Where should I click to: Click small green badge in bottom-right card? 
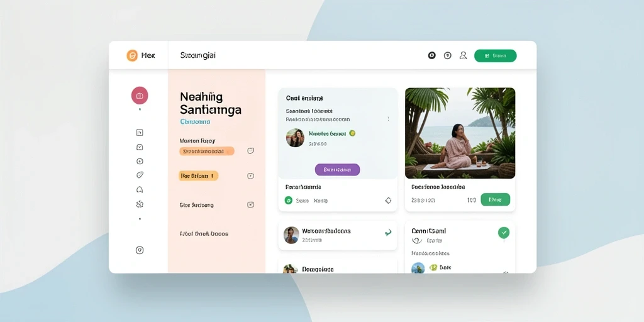[x=433, y=267]
